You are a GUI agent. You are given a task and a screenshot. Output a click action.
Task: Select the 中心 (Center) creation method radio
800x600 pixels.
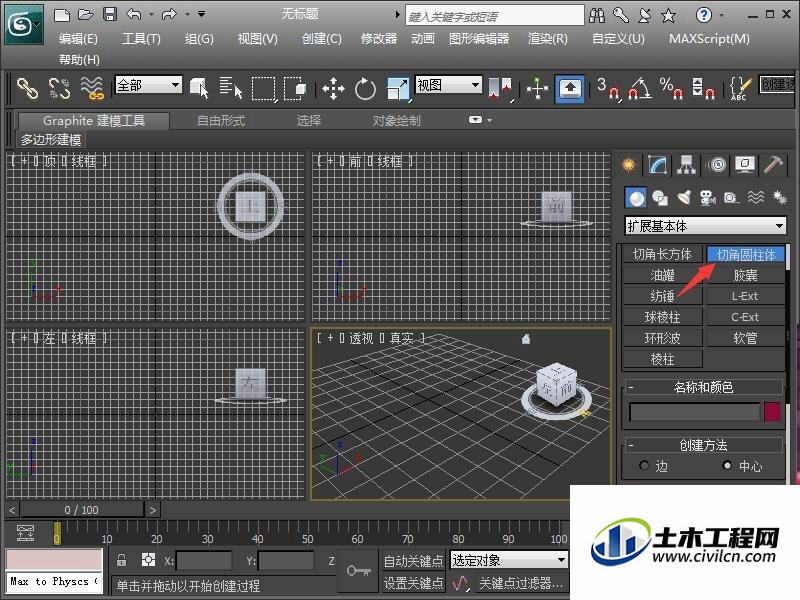tap(728, 465)
